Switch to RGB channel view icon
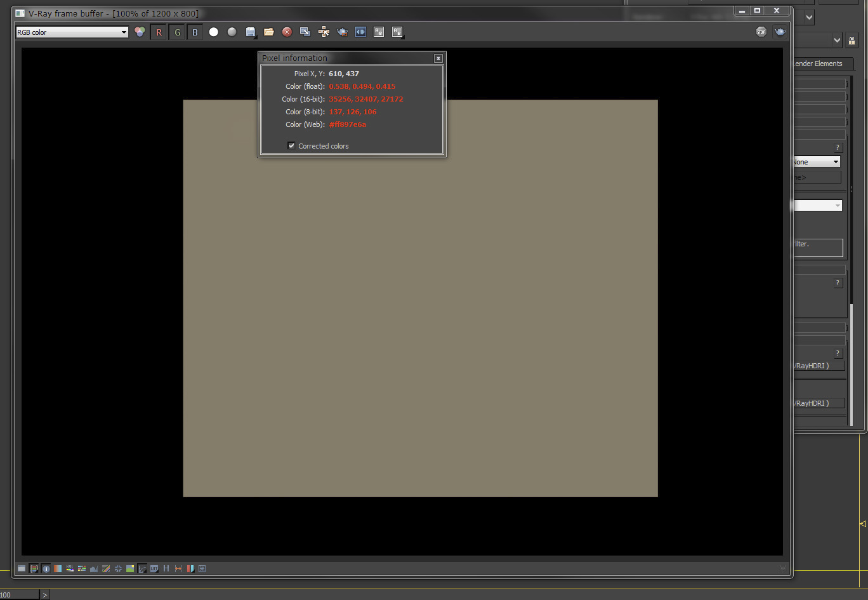The width and height of the screenshot is (868, 600). point(140,32)
